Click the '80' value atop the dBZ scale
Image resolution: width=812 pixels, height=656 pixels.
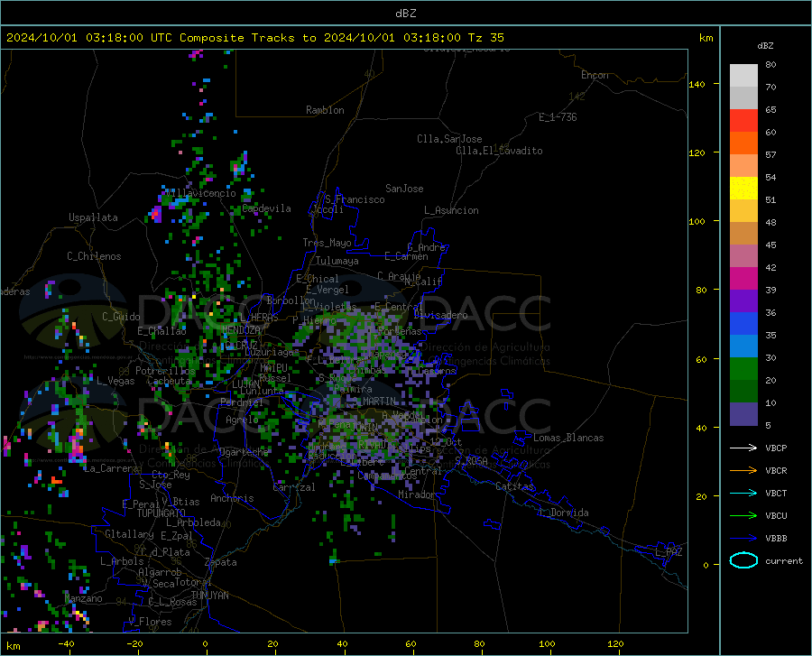770,64
